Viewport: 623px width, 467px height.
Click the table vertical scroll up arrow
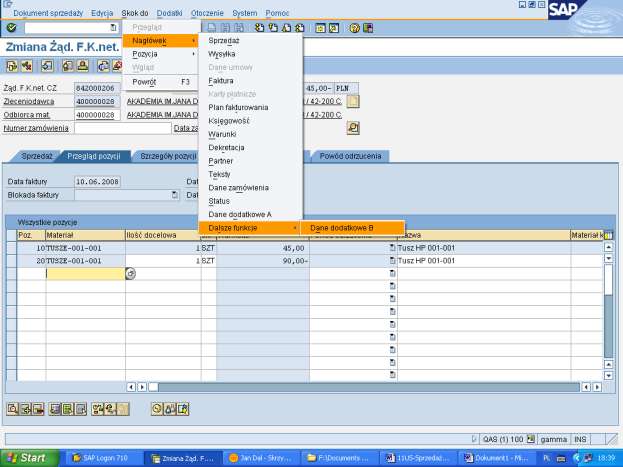608,247
